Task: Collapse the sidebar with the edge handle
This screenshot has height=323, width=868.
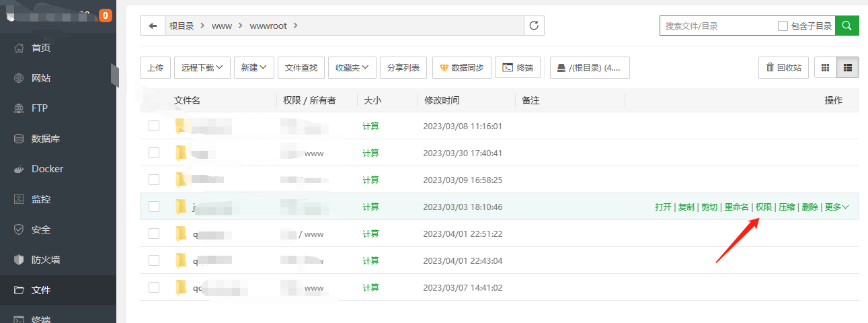Action: [114, 75]
